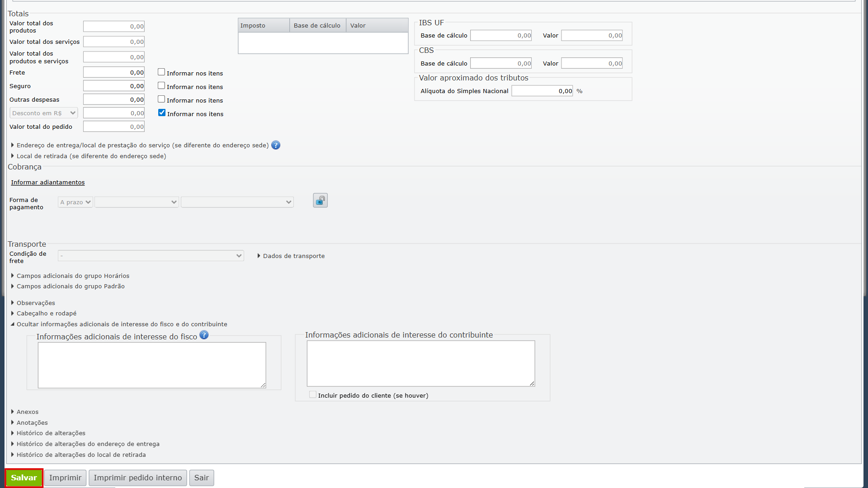Click the Frete value field

pos(114,72)
